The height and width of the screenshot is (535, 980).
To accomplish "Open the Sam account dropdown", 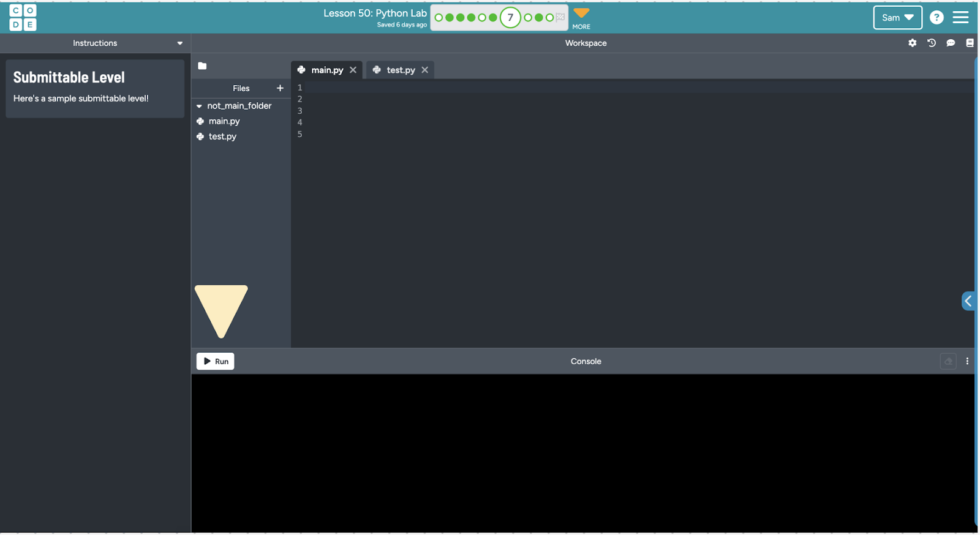I will [x=897, y=18].
